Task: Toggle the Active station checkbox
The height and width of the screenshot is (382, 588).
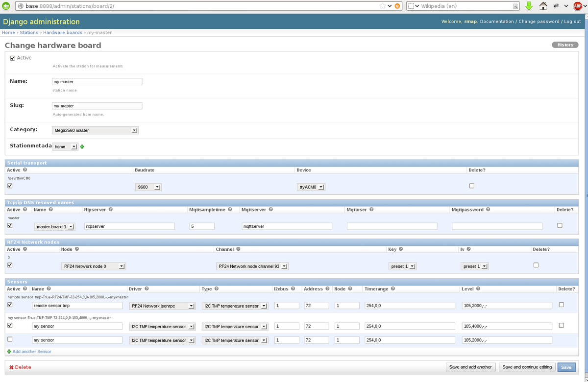Action: [x=13, y=58]
